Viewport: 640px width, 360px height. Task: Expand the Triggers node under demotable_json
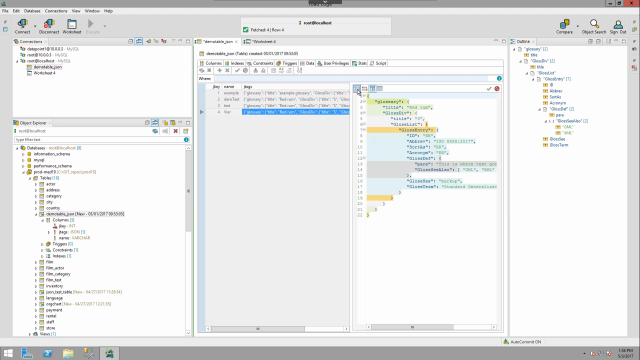(x=42, y=244)
